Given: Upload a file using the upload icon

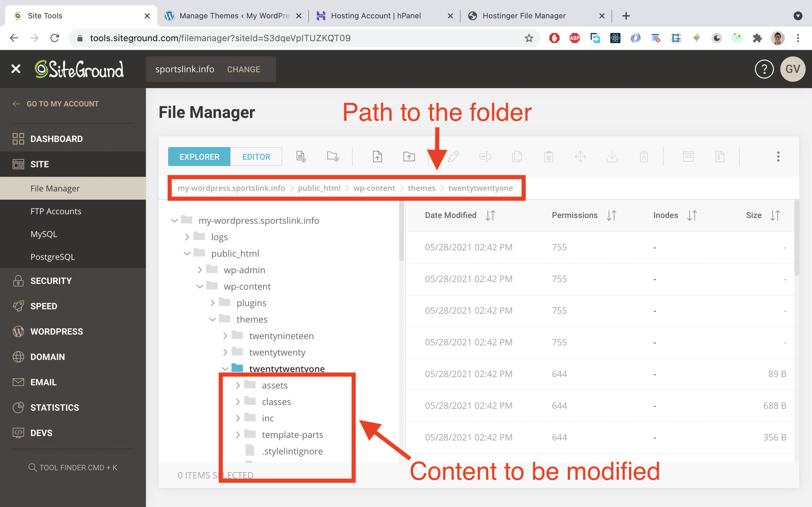Looking at the screenshot, I should [x=377, y=156].
